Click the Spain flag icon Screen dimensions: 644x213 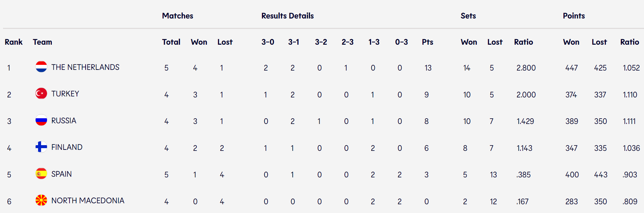click(41, 174)
